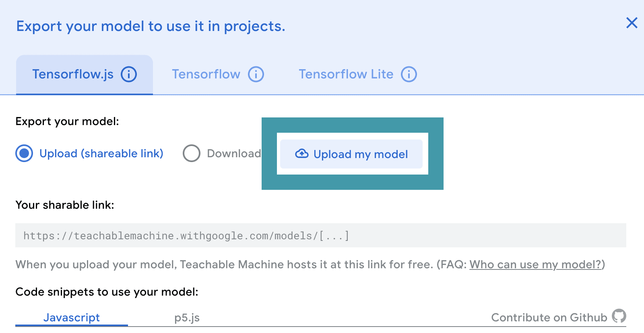The image size is (644, 333).
Task: Click the sharable link URL field
Action: [320, 235]
